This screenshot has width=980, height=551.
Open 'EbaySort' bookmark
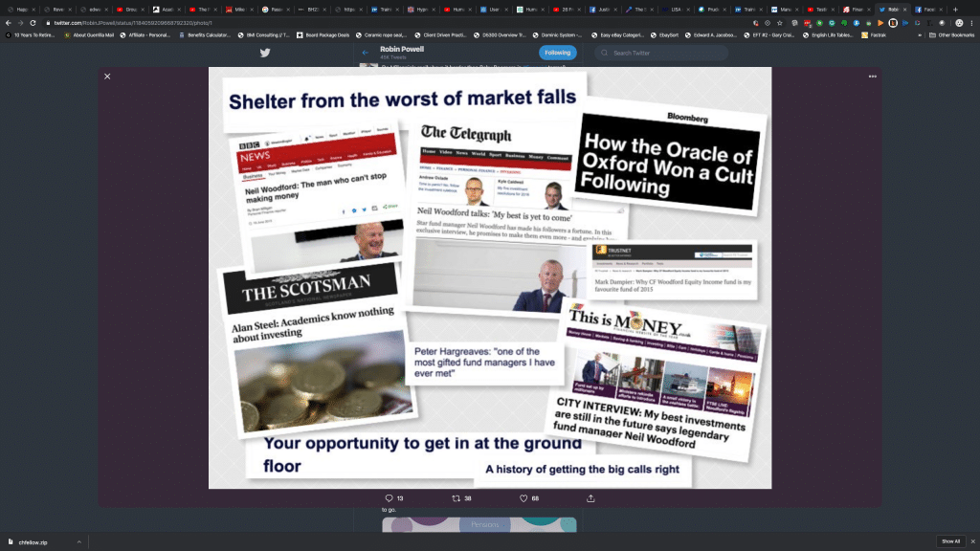(664, 35)
